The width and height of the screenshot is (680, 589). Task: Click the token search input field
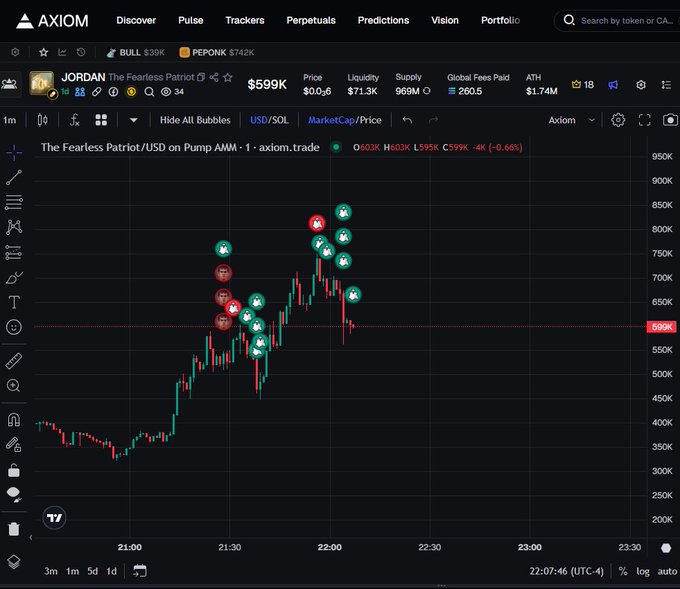618,20
